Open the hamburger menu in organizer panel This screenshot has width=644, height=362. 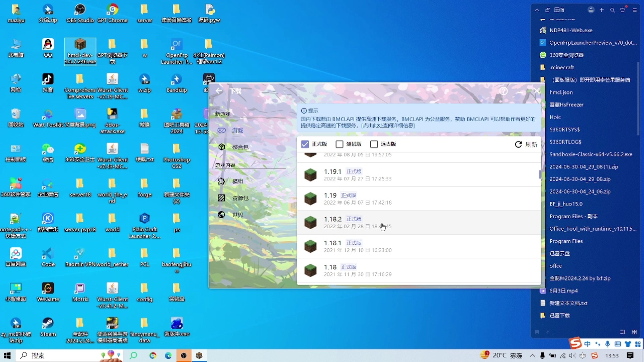[634, 10]
